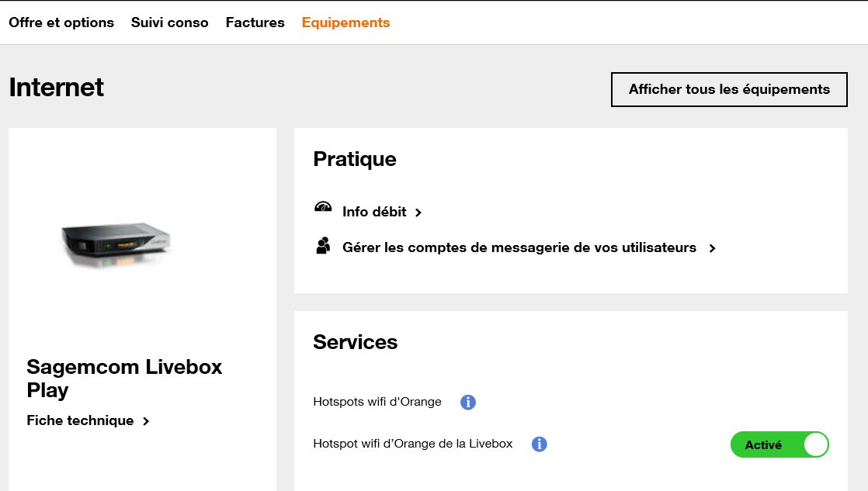This screenshot has height=491, width=868.
Task: Click Afficher tous les équipements button
Action: (729, 89)
